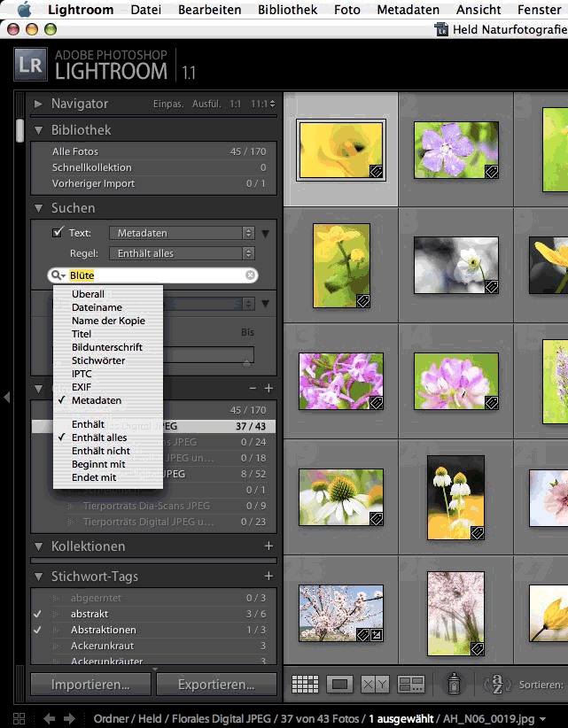Screen dimensions: 568x728
Task: Click keyword badge on white anemone thumbnail
Action: click(x=492, y=286)
